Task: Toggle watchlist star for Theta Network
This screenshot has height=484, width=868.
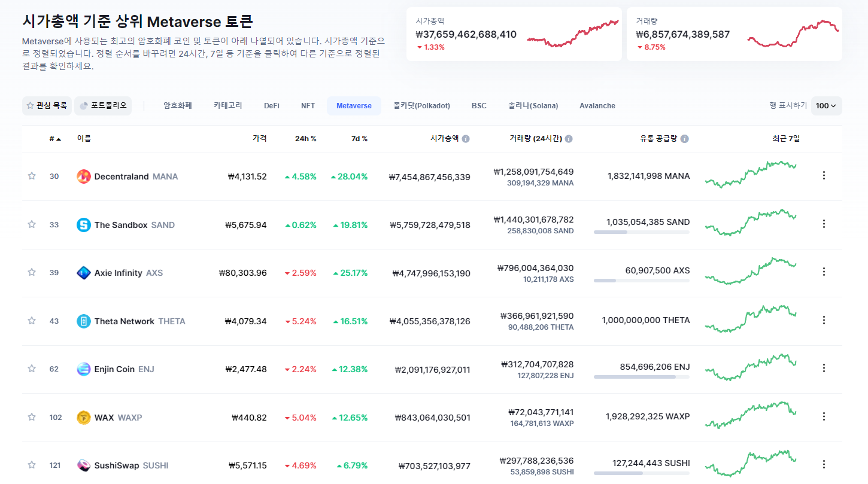Action: 32,321
